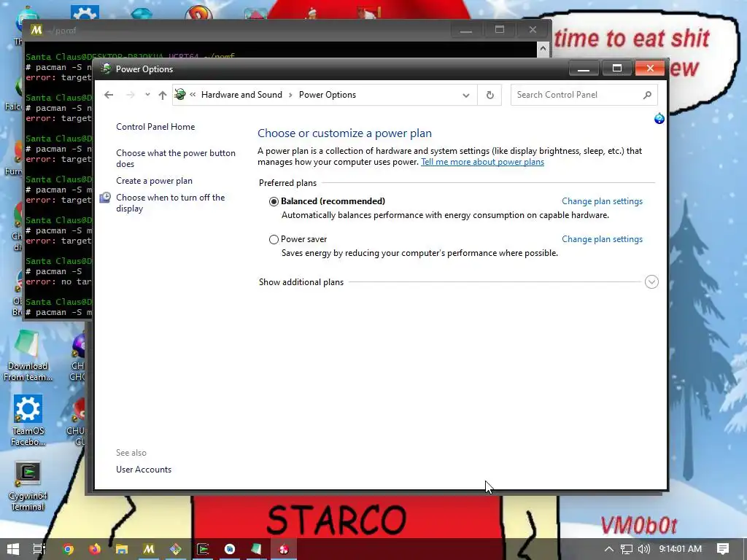Open the blue Help icon
Screen dimensions: 747x560
(x=659, y=119)
